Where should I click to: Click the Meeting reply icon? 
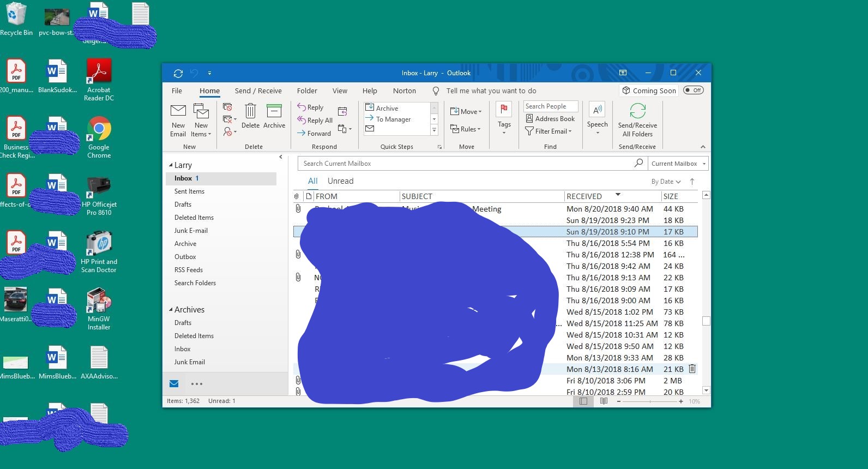click(342, 111)
